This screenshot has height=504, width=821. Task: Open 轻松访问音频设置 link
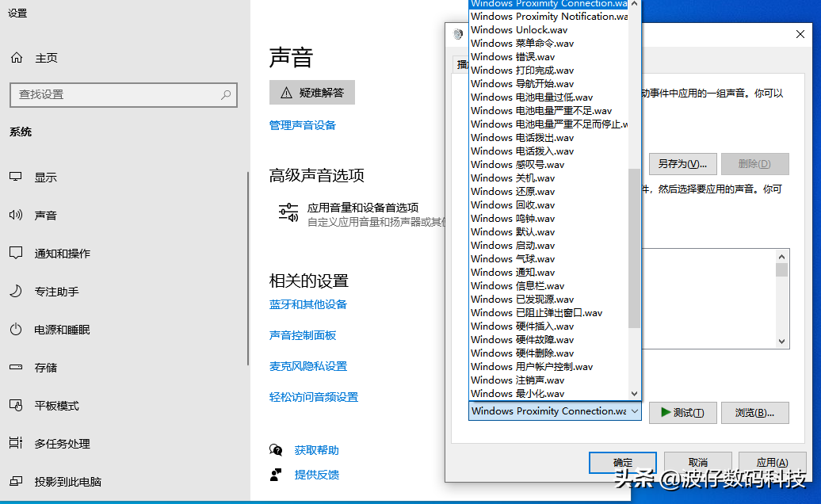(314, 397)
